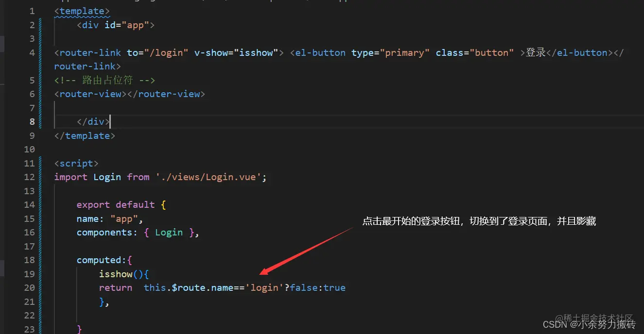Click the false value in the ternary
644x334 pixels.
click(304, 287)
